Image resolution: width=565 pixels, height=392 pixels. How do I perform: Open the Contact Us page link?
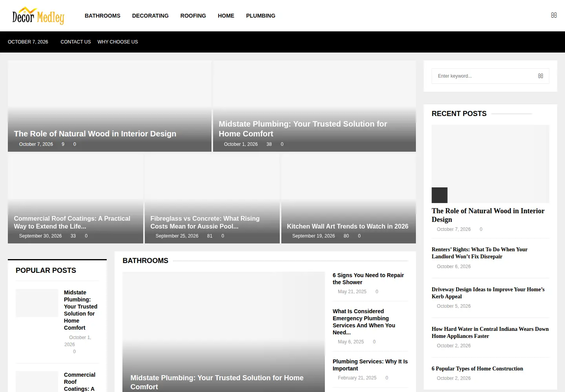click(x=76, y=42)
